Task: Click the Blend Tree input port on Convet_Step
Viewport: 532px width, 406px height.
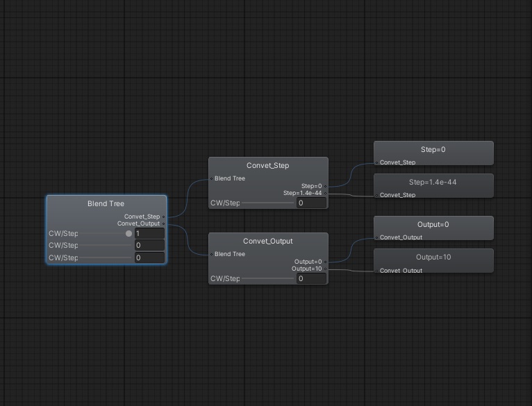Action: pos(211,179)
